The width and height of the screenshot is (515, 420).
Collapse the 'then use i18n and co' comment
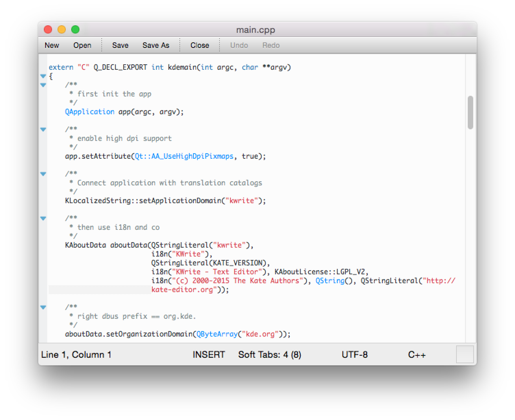click(x=43, y=218)
